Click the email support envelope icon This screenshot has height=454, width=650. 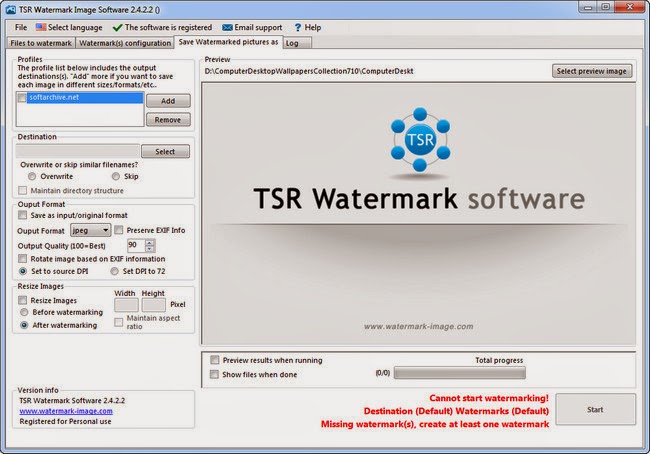coord(227,27)
